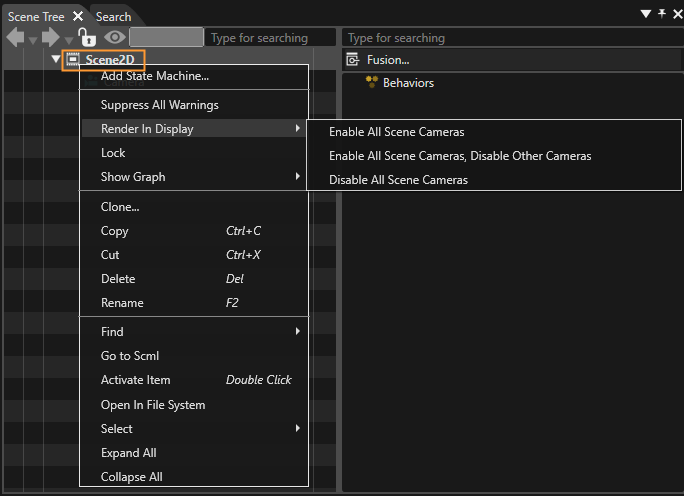The height and width of the screenshot is (496, 684).
Task: Open the back arrow history dropdown
Action: pyautogui.click(x=33, y=41)
